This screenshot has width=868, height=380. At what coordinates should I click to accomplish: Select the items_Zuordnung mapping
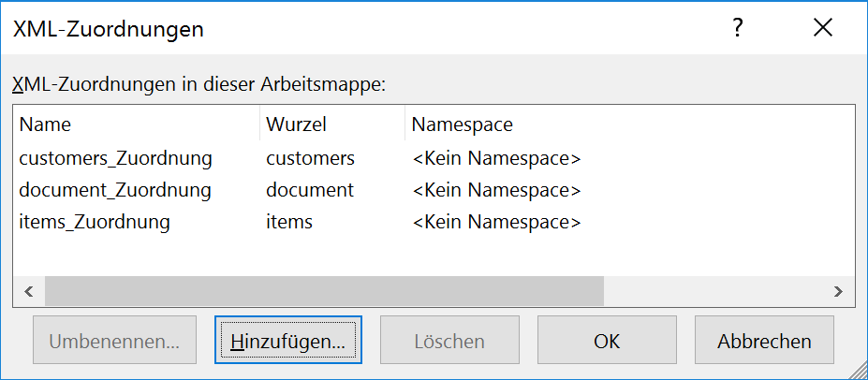95,222
